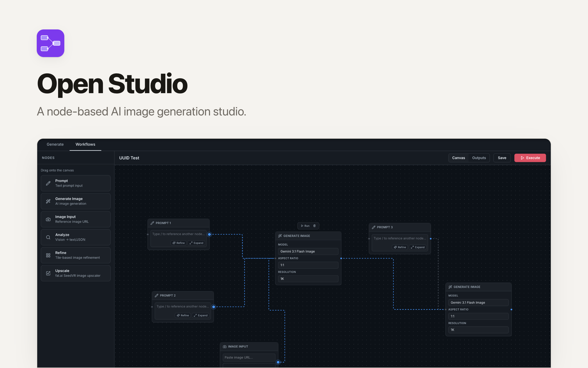
Task: Click the Generate Image card label in sidebar
Action: (x=69, y=198)
